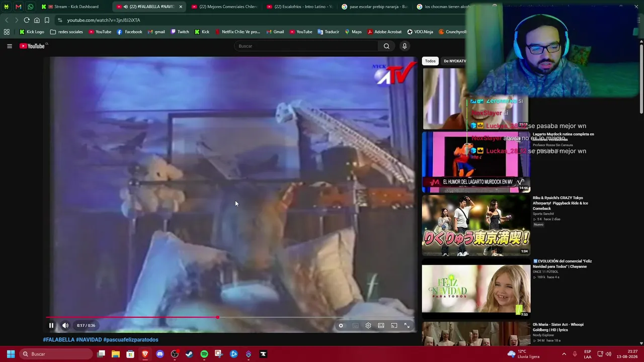
Task: Open the Kick Logo bookmark
Action: pos(32,32)
